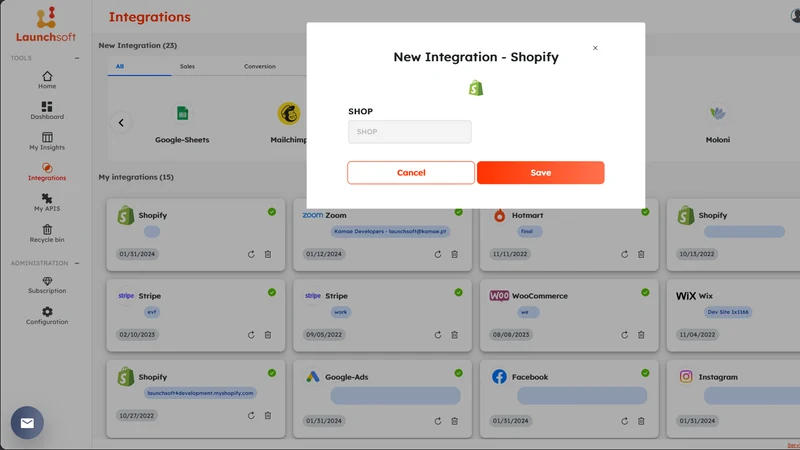Click the Shopify logo in the dialog

click(476, 88)
